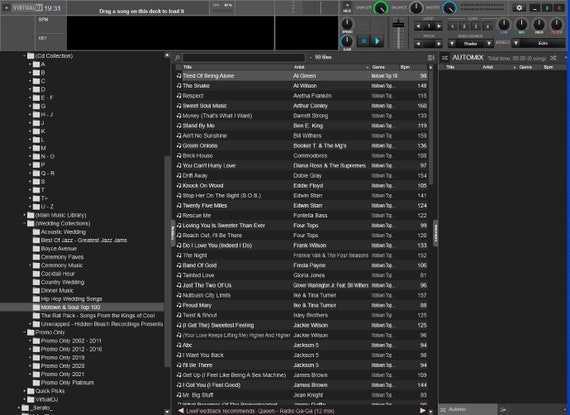Open the Effect dropdown arrow next to Echo

(x=516, y=43)
